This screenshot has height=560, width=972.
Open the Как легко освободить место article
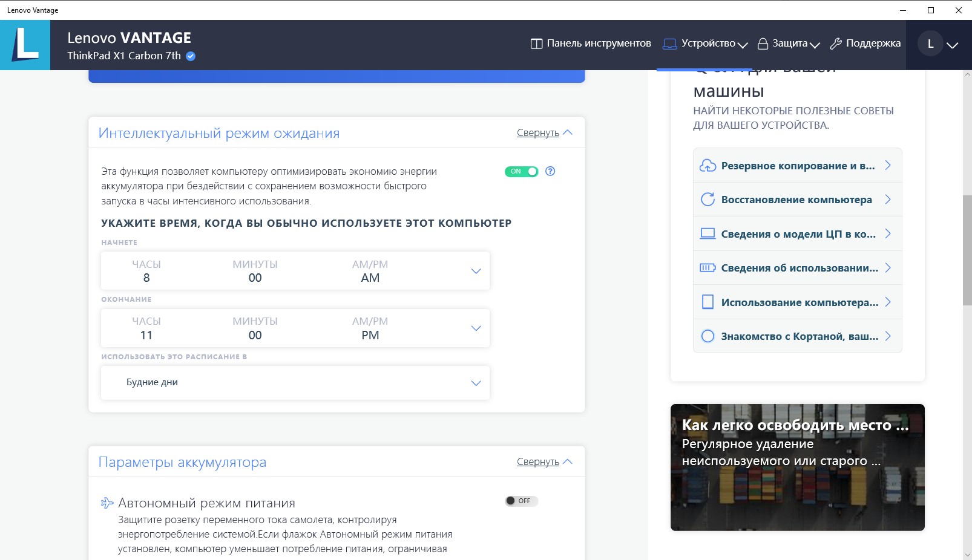797,467
